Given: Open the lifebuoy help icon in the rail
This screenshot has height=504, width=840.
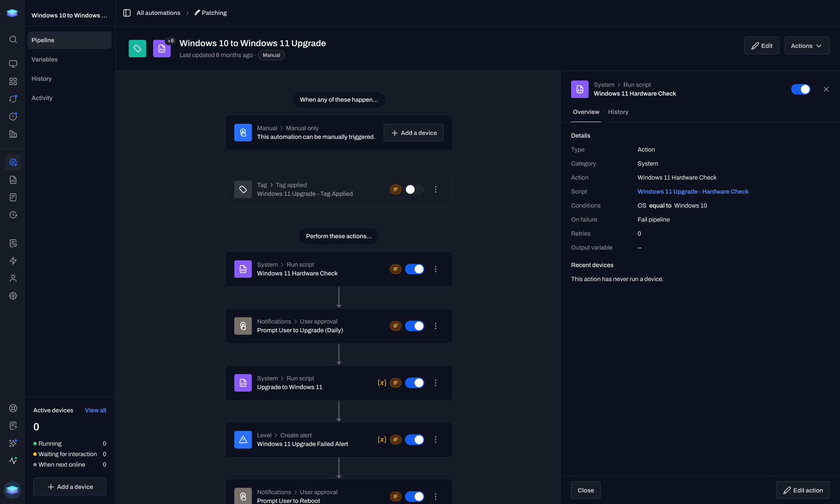Looking at the screenshot, I should (x=13, y=408).
